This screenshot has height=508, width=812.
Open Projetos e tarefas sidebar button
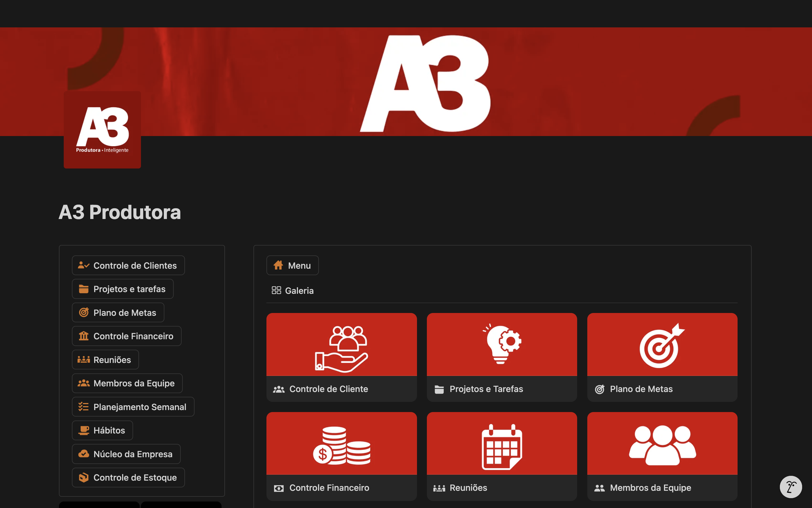coord(122,289)
